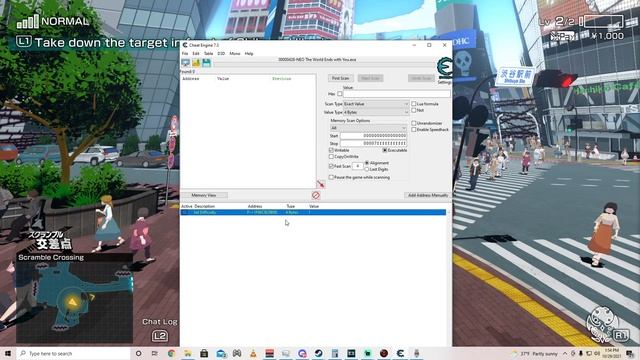This screenshot has width=640, height=360.
Task: Select the Alignment radio button
Action: point(367,163)
